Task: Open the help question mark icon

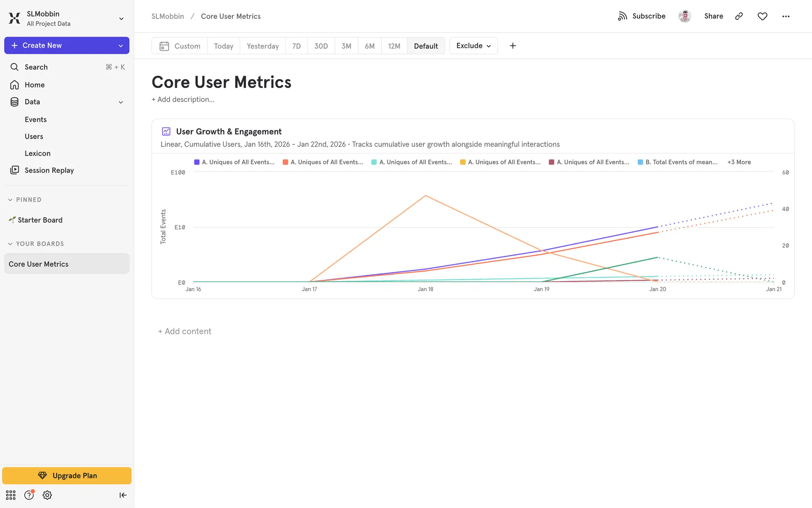Action: pyautogui.click(x=29, y=495)
